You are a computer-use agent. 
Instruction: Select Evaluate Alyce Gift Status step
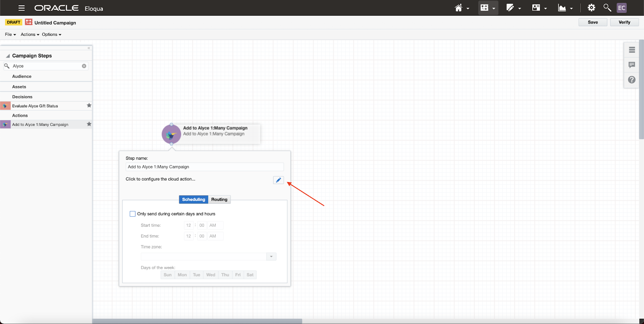pos(46,106)
